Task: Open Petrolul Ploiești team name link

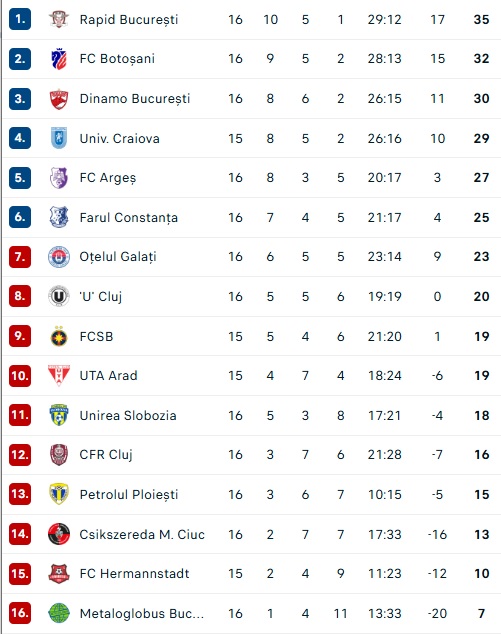Action: click(129, 495)
